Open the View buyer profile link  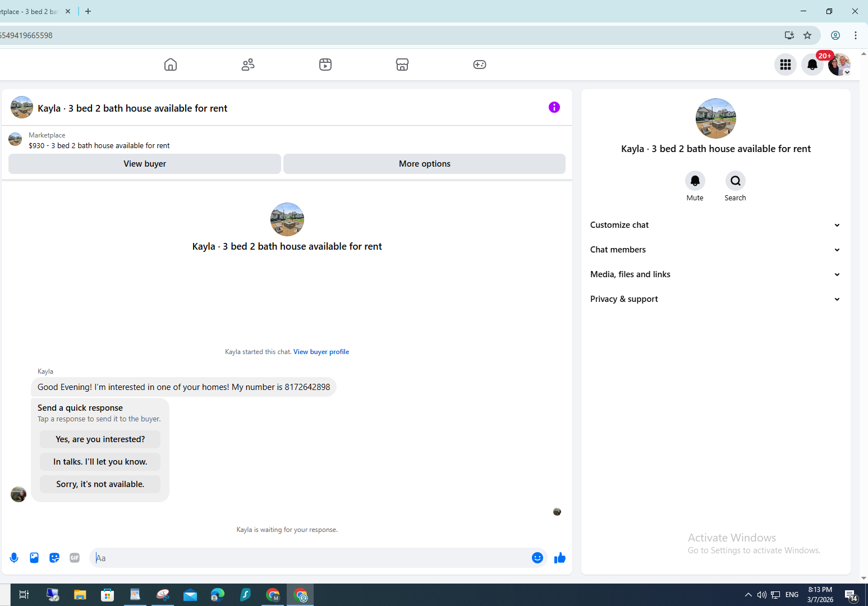coord(321,352)
